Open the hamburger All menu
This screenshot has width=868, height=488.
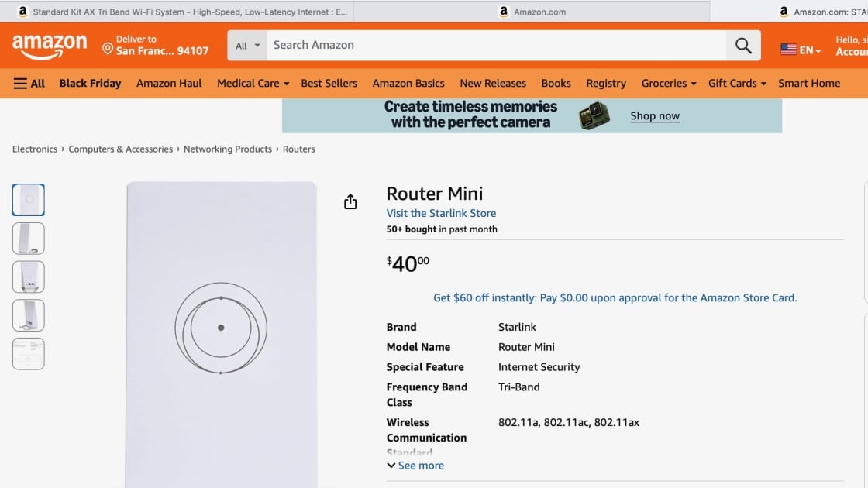(29, 84)
